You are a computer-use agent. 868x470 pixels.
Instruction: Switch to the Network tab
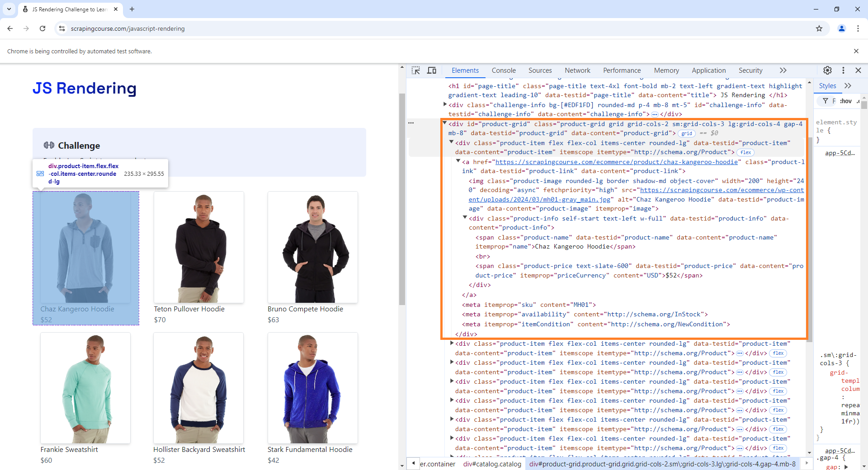577,70
